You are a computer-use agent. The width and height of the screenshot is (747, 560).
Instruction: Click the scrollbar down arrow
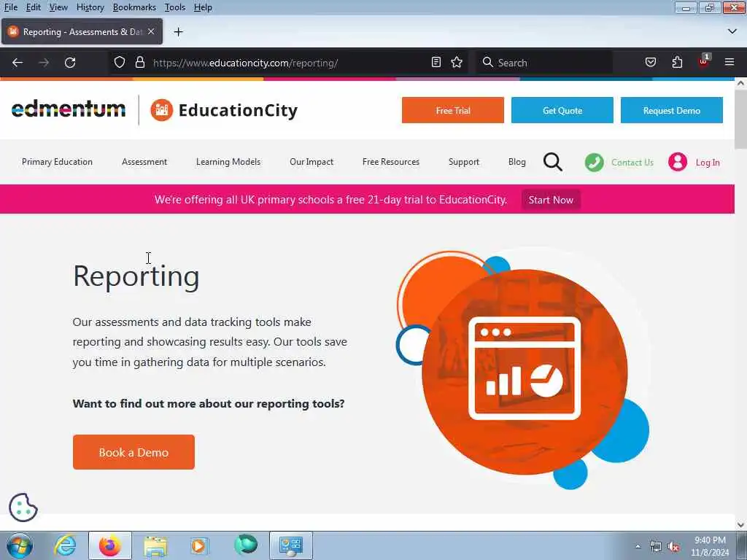click(x=741, y=525)
